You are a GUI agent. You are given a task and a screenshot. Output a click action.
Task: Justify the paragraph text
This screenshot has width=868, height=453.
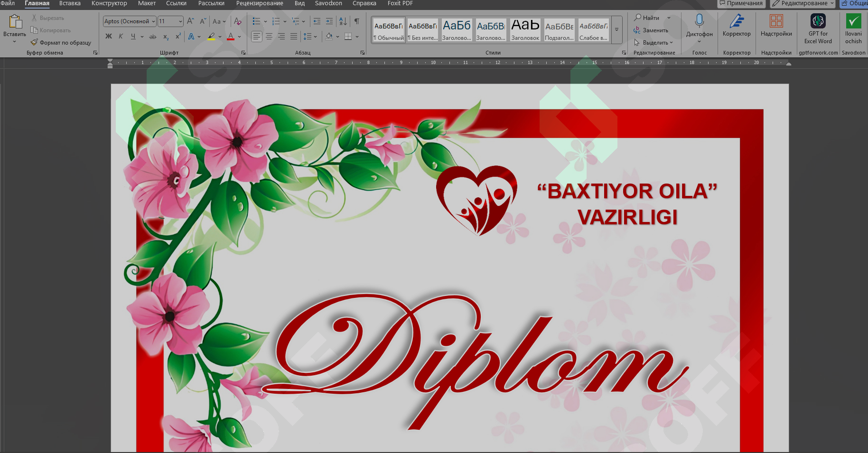[294, 37]
